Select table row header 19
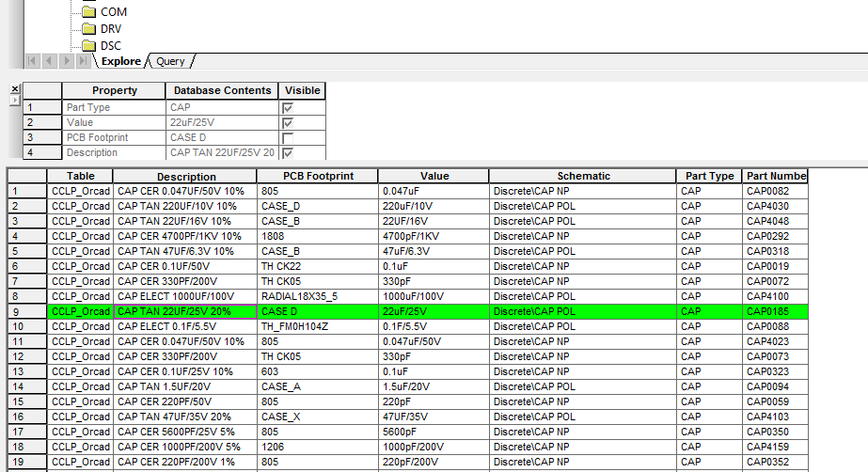 (x=27, y=462)
